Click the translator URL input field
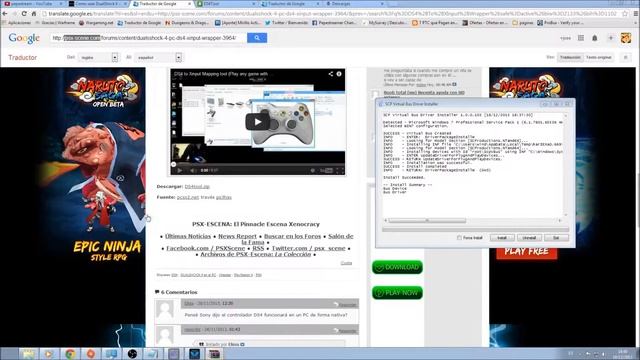 tap(148, 38)
